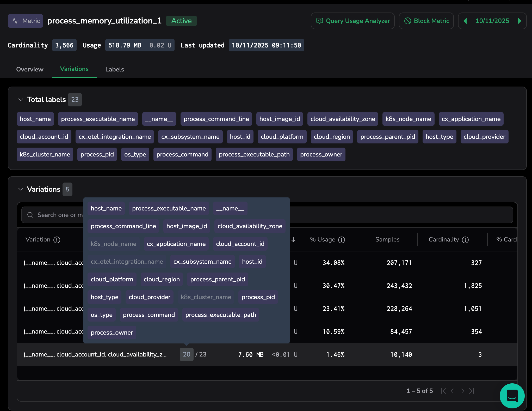
Task: Collapse the Total labels section
Action: click(21, 100)
